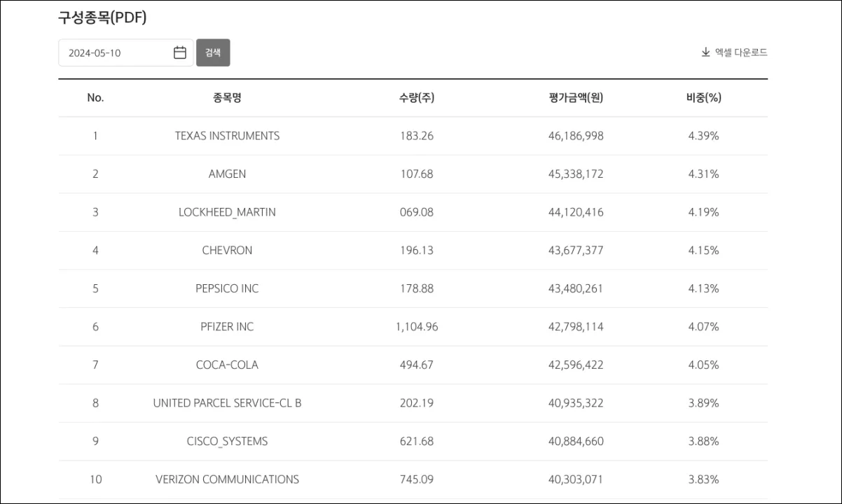This screenshot has height=504, width=842.
Task: Click the 수량(주) column header
Action: pos(416,98)
